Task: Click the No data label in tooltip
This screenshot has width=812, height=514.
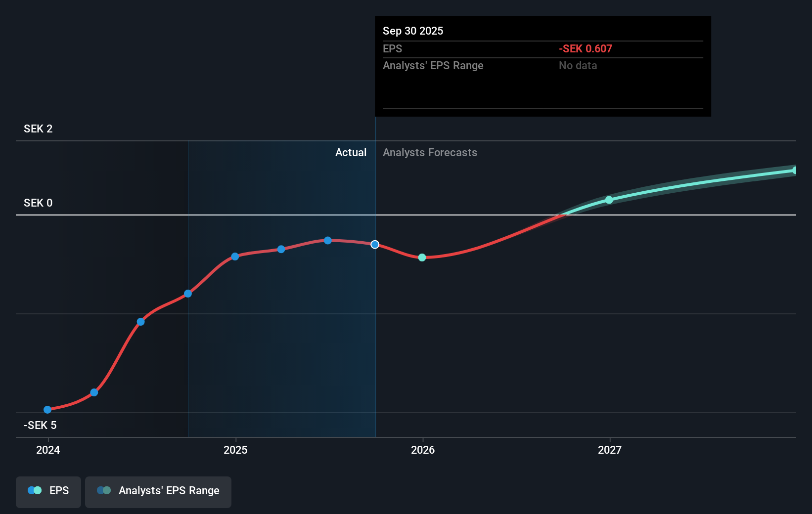Action: click(578, 65)
